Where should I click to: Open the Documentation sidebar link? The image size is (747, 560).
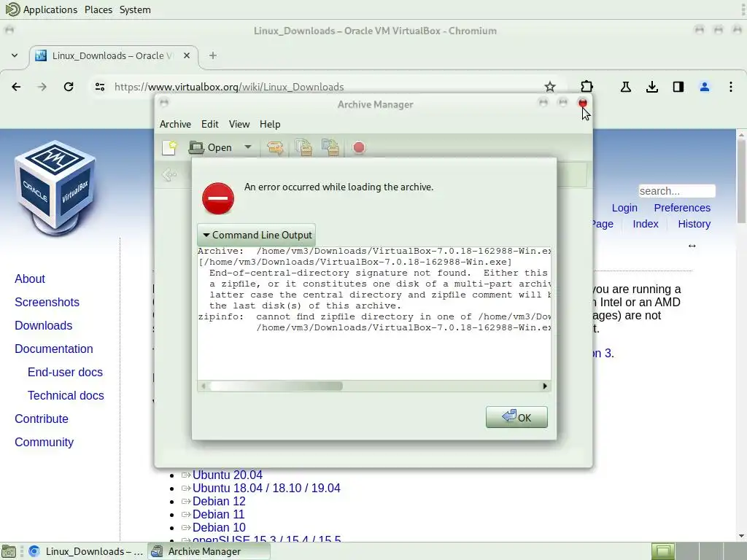[x=54, y=349]
